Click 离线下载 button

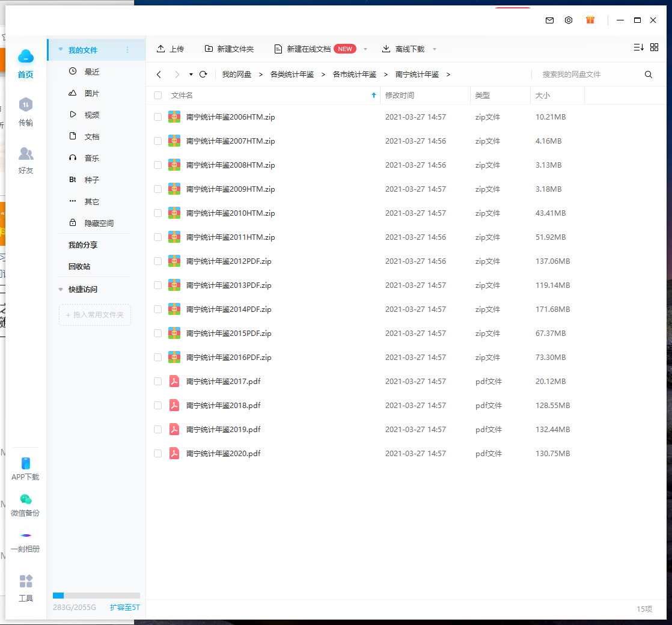[x=403, y=49]
